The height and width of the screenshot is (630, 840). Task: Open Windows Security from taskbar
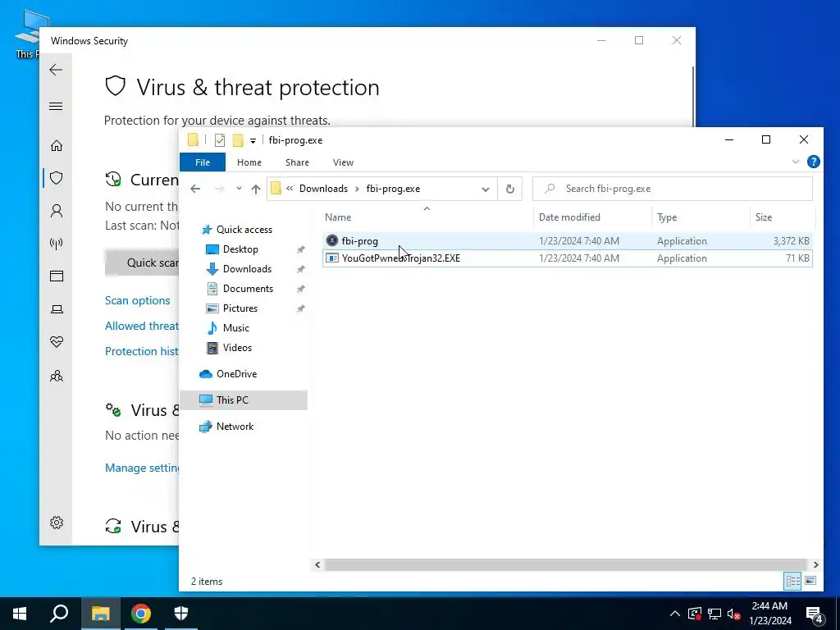(x=181, y=614)
